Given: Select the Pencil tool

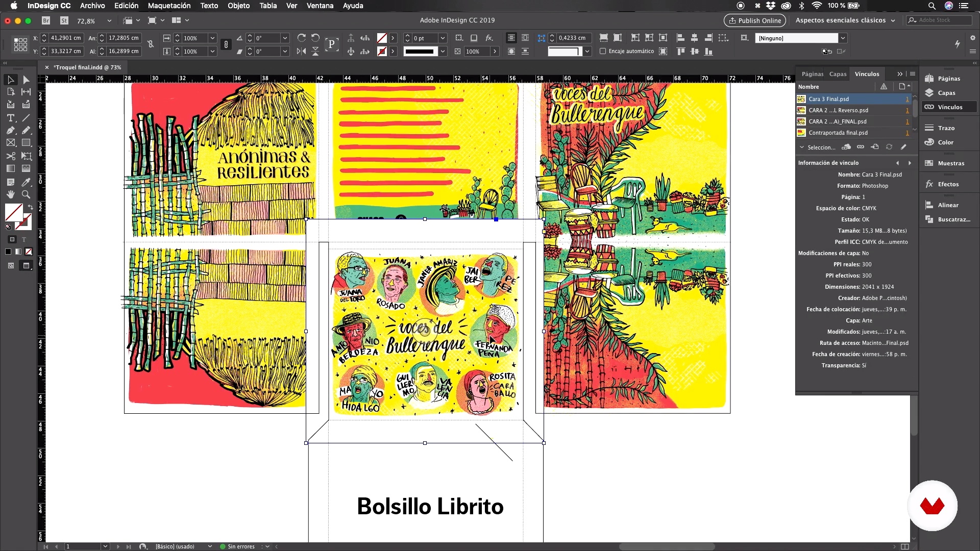Looking at the screenshot, I should coord(26,131).
